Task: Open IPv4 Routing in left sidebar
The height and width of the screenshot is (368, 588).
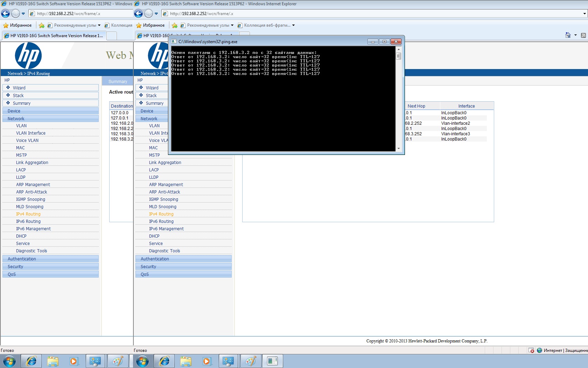Action: (28, 214)
